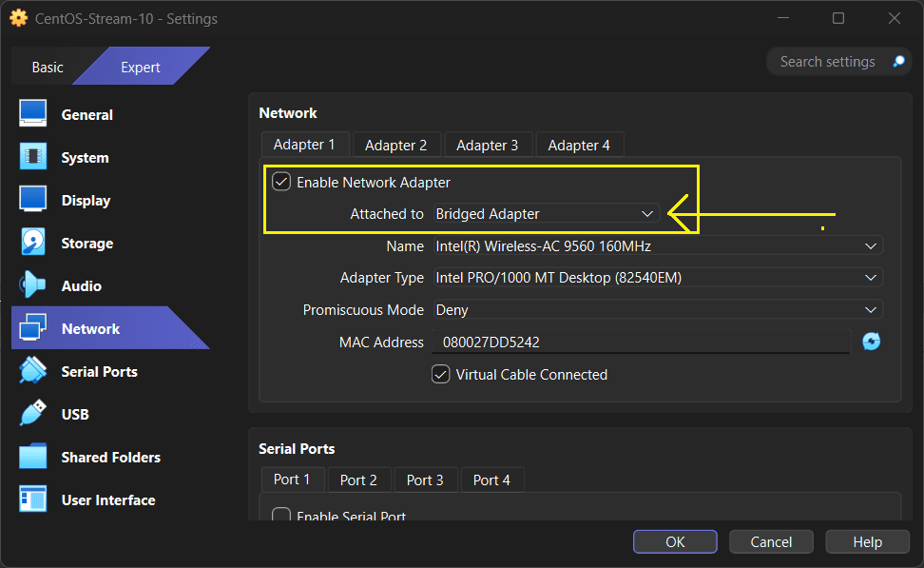This screenshot has height=568, width=924.
Task: Click the Audio speaker icon
Action: (33, 285)
